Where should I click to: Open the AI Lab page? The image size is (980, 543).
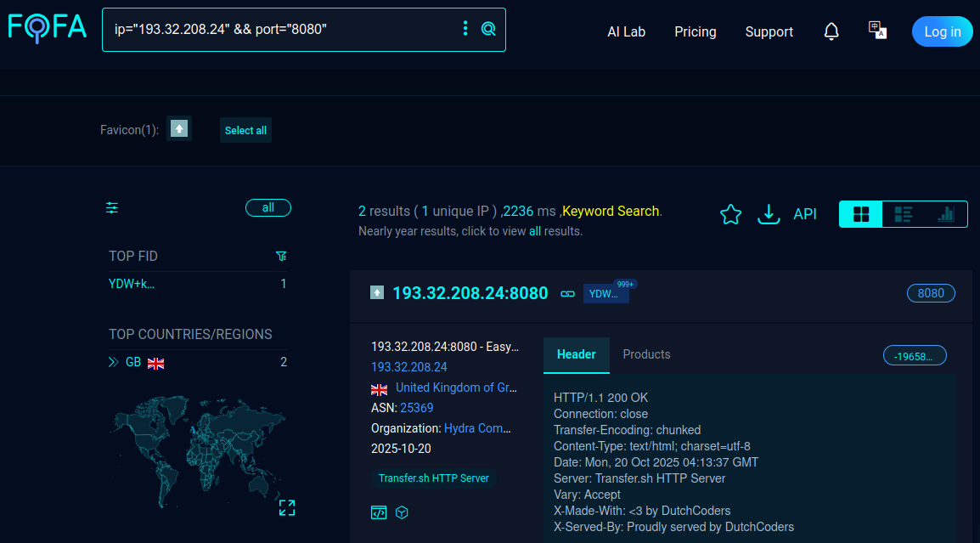626,31
